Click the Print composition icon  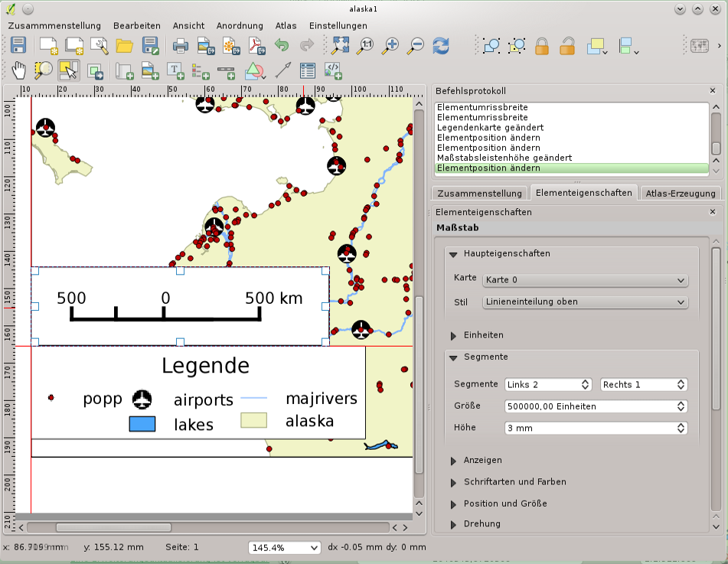coord(180,45)
